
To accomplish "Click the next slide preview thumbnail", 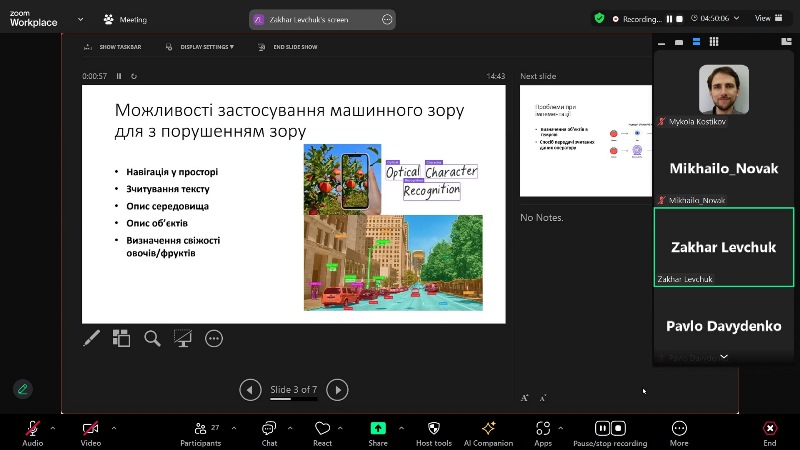I will click(586, 141).
